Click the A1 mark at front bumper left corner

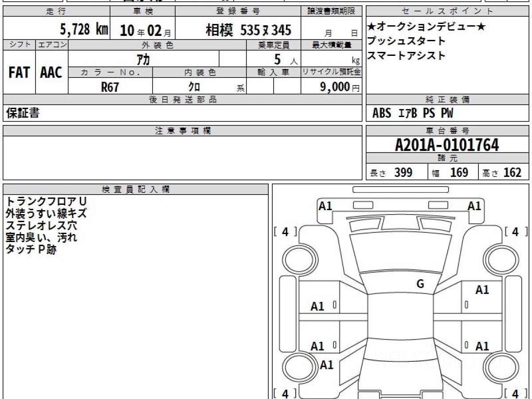325,206
